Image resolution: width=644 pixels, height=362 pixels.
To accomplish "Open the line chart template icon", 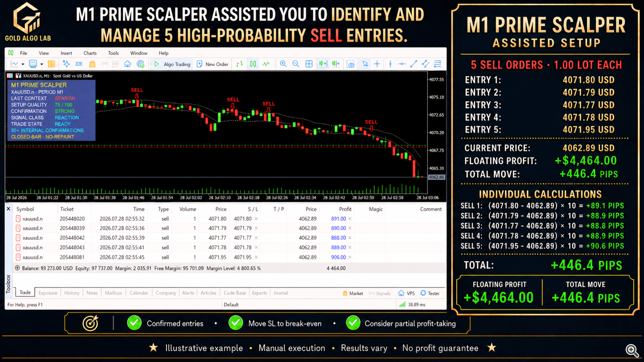I will (x=15, y=64).
